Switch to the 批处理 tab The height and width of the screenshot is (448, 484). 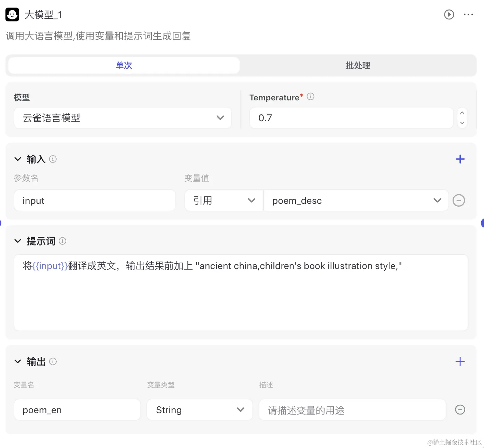pos(358,65)
